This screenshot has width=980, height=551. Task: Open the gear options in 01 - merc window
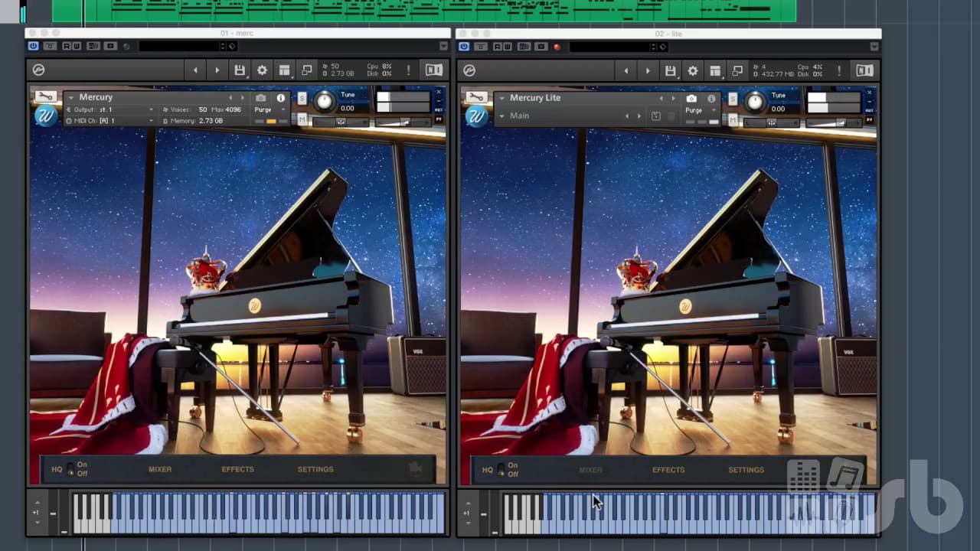(x=262, y=70)
